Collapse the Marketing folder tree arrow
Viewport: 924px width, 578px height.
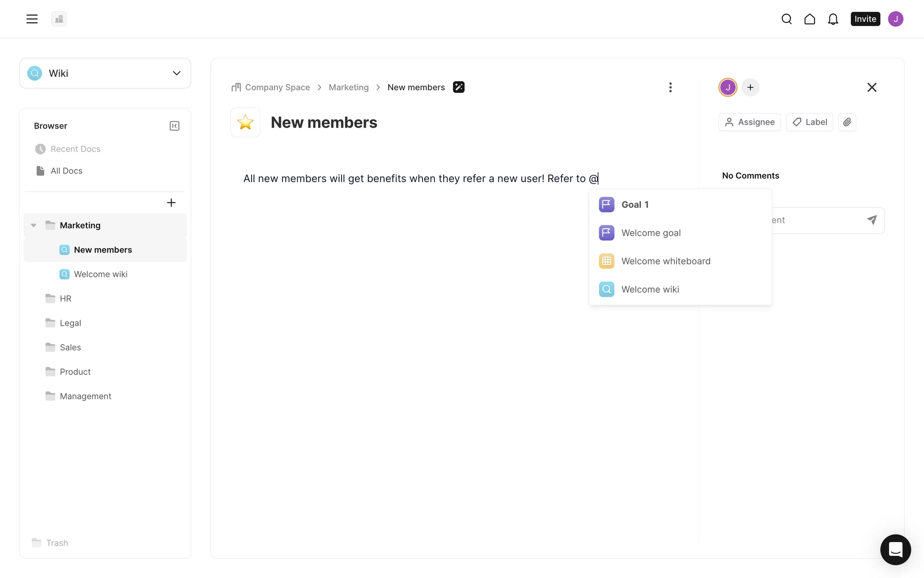coord(34,225)
